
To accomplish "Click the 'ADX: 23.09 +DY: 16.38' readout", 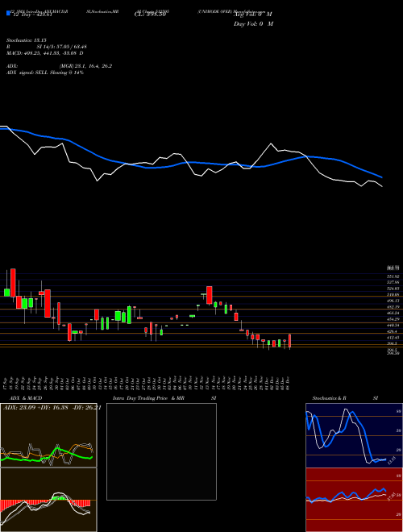I will tap(35, 408).
